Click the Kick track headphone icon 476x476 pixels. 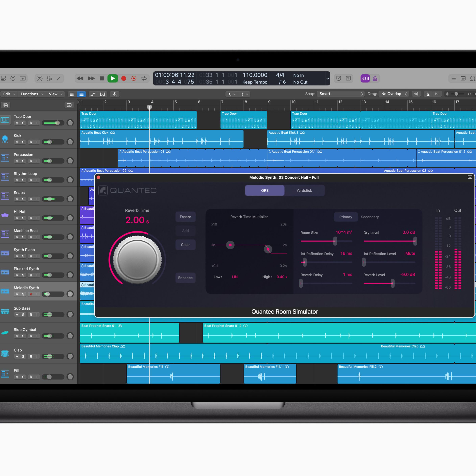point(5,139)
